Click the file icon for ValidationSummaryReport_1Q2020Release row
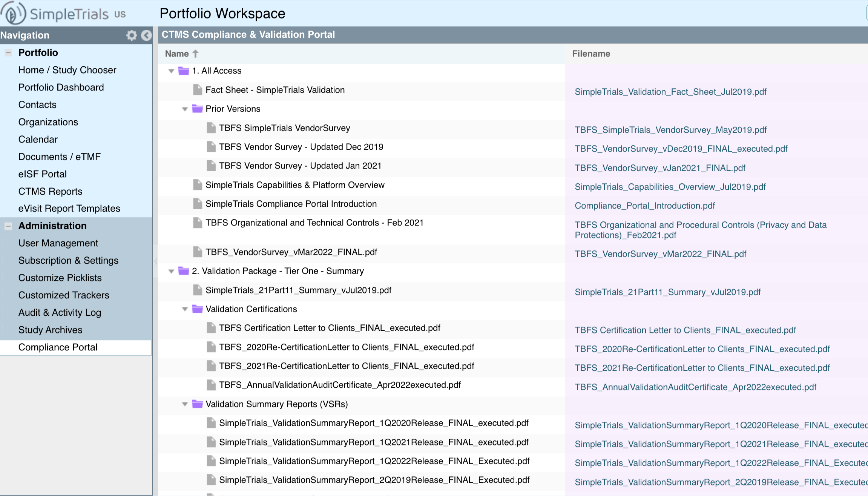The height and width of the screenshot is (496, 868). pyautogui.click(x=211, y=423)
